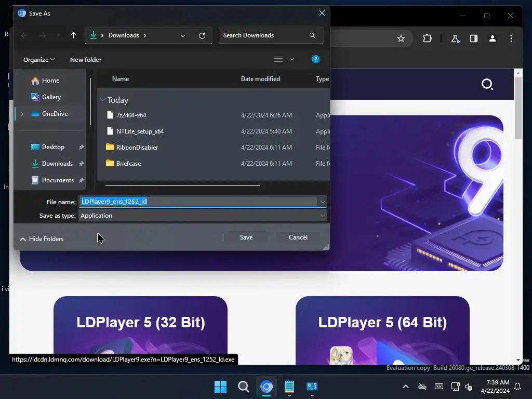The height and width of the screenshot is (399, 532).
Task: Click Hide Folders
Action: 42,239
